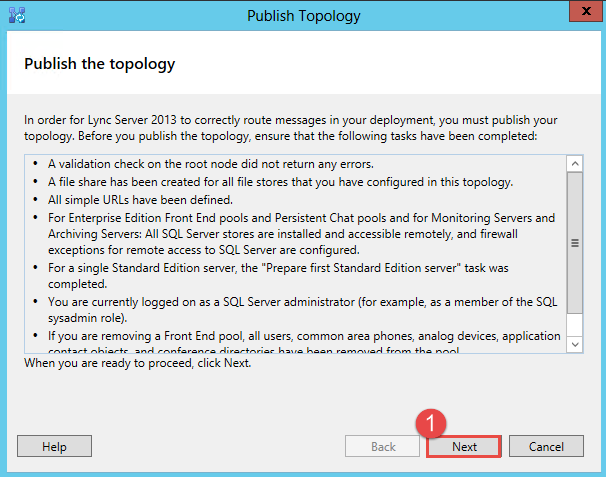Click the 'Publish Topology' window title

pos(304,16)
